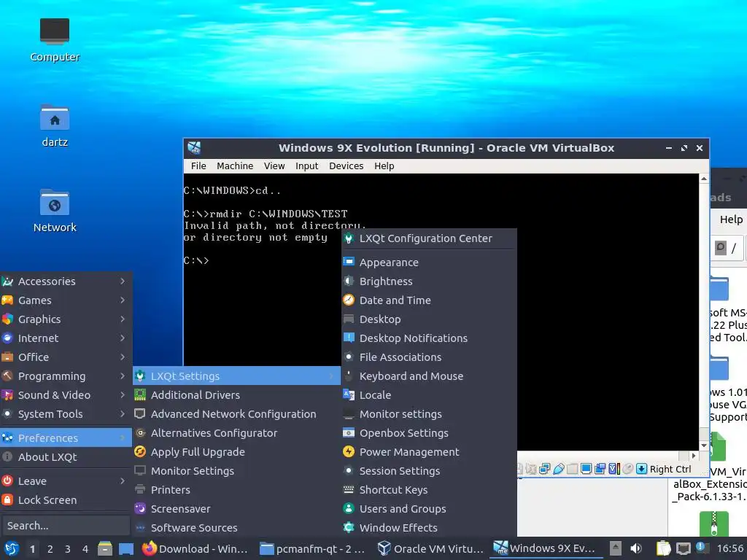Click the Alternatives Configurator icon
This screenshot has height=560, width=747.
click(140, 433)
